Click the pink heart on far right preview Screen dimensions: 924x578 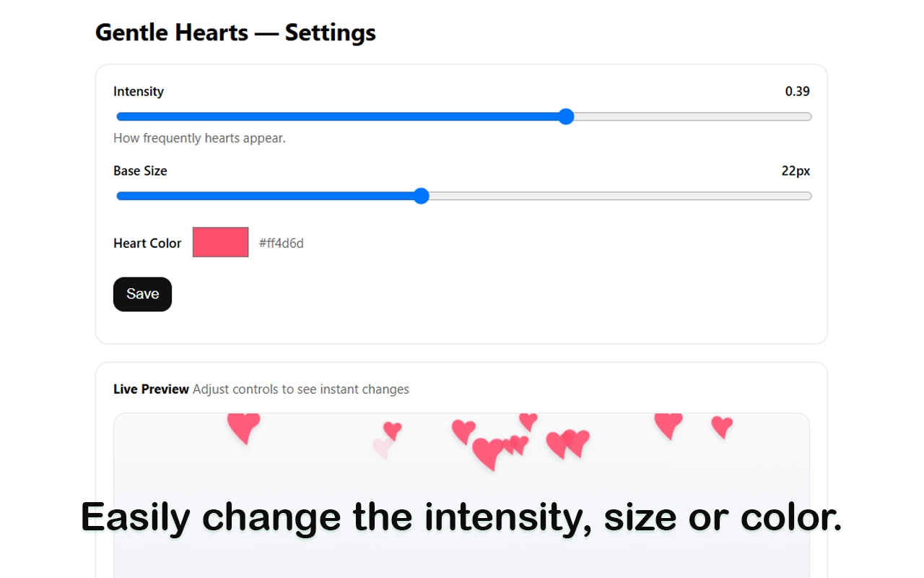[x=720, y=426]
